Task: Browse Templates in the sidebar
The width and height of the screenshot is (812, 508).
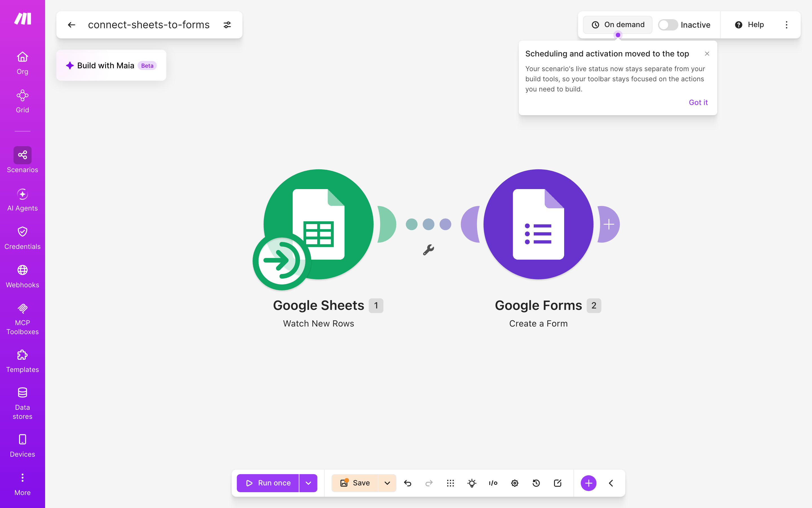Action: 23,361
